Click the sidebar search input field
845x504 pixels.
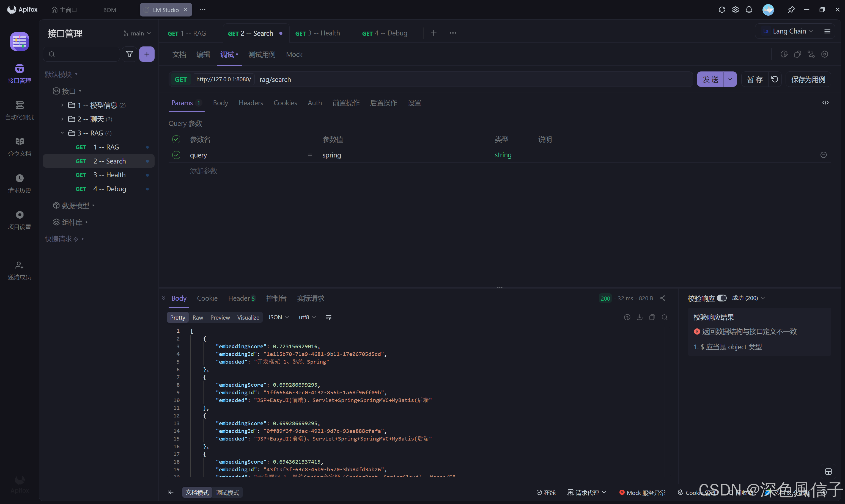pos(85,54)
